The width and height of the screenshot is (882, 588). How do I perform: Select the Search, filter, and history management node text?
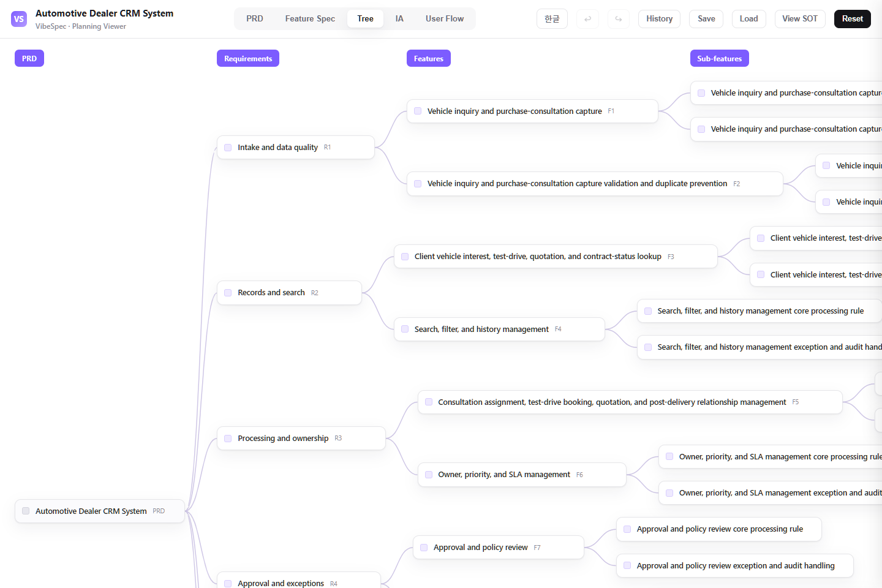[481, 330]
